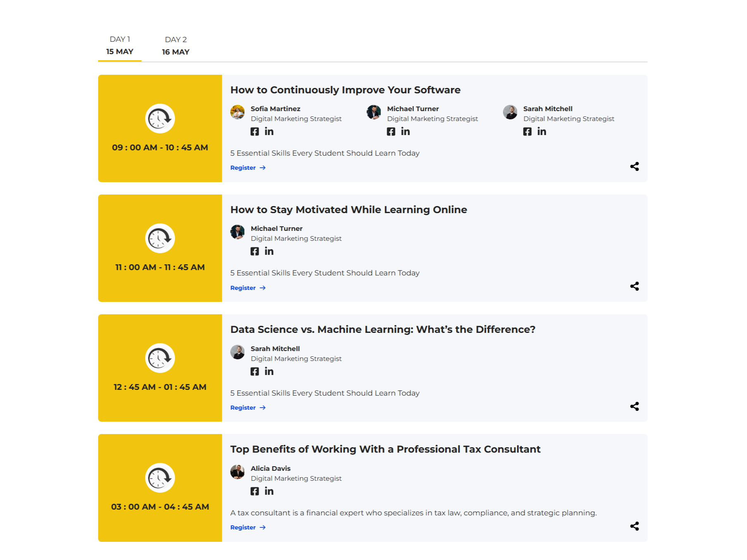Click Sofia Martinez's profile photo
The width and height of the screenshot is (747, 560).
point(238,112)
